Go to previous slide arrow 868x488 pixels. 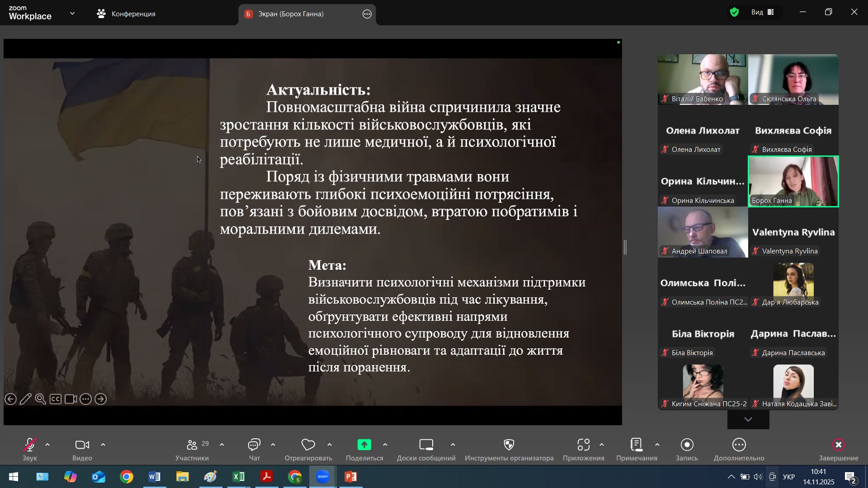pos(11,399)
